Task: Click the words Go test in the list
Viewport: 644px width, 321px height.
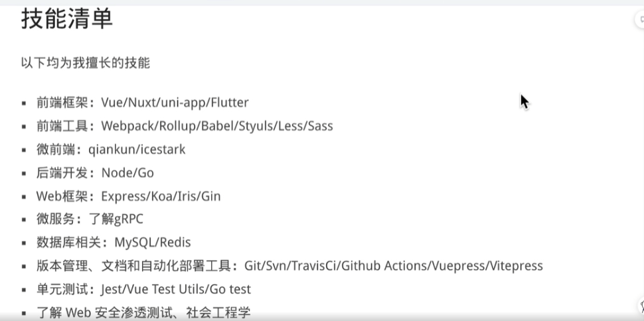Action: tap(230, 289)
